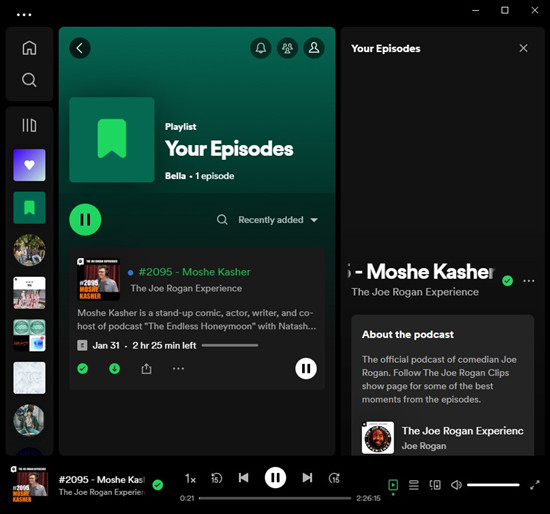The width and height of the screenshot is (550, 514).
Task: Click the '2 hr 25 min left' text
Action: [x=164, y=346]
